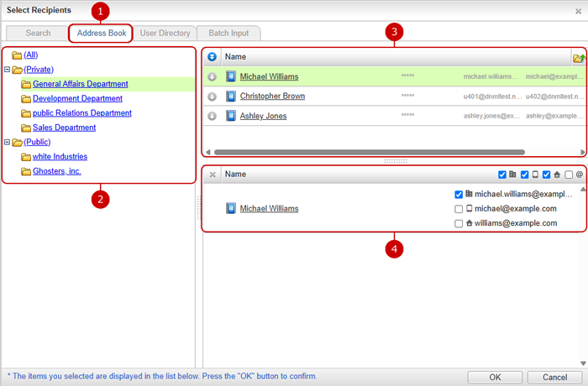Click General Affairs Department folder icon

tap(26, 84)
